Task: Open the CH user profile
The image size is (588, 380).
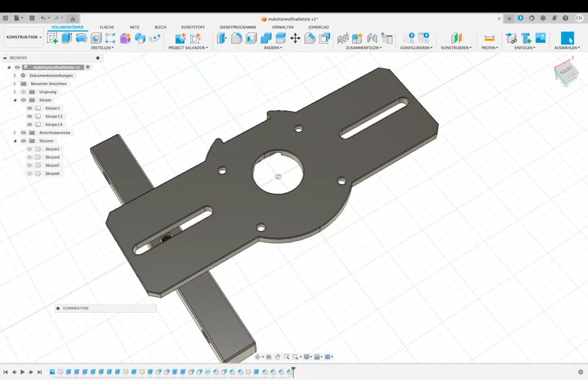Action: (x=579, y=18)
